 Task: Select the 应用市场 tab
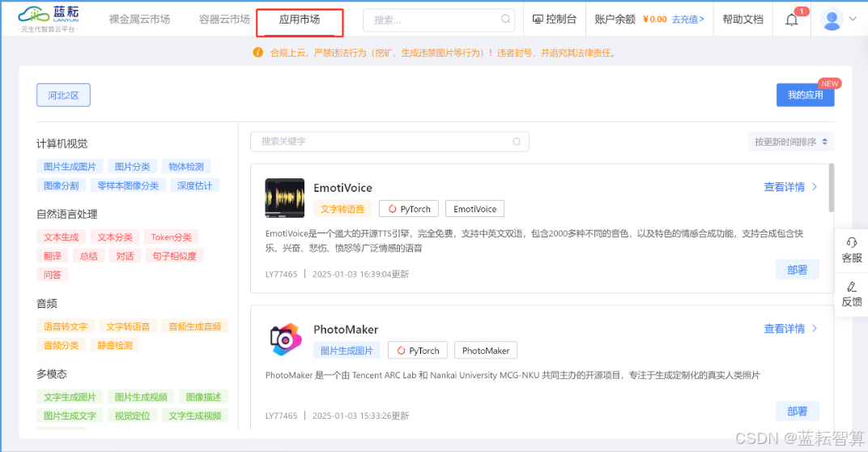click(x=300, y=19)
